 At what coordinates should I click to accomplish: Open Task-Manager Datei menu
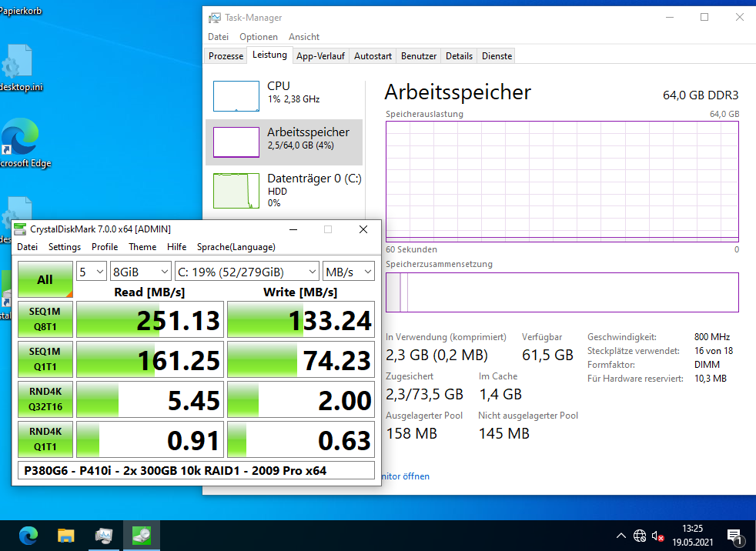(218, 37)
